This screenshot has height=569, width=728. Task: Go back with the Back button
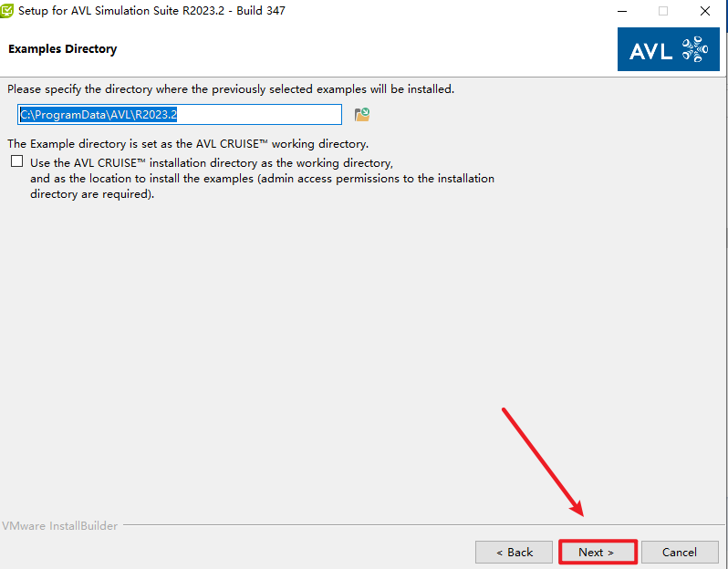pos(514,553)
